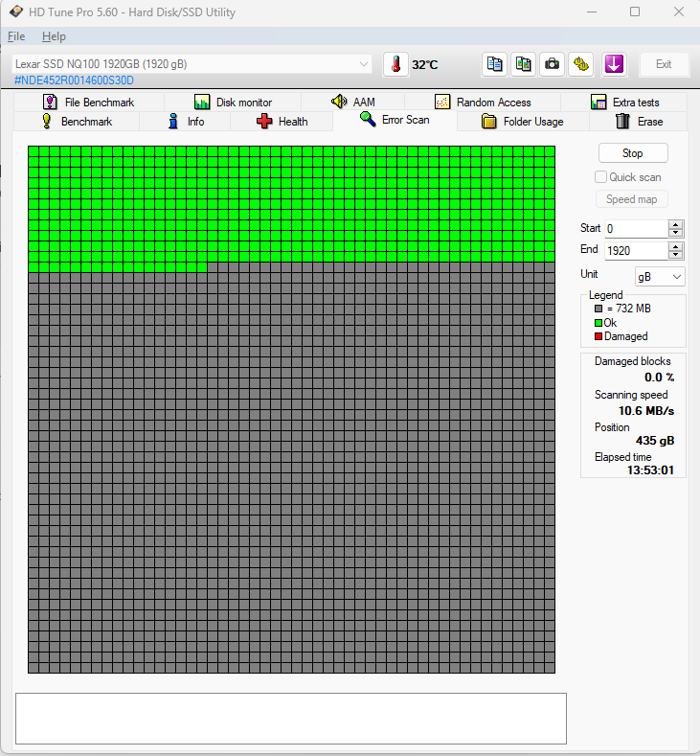This screenshot has height=756, width=700.
Task: Click the drive serial number #NDE452R0014600S30D
Action: click(x=74, y=80)
